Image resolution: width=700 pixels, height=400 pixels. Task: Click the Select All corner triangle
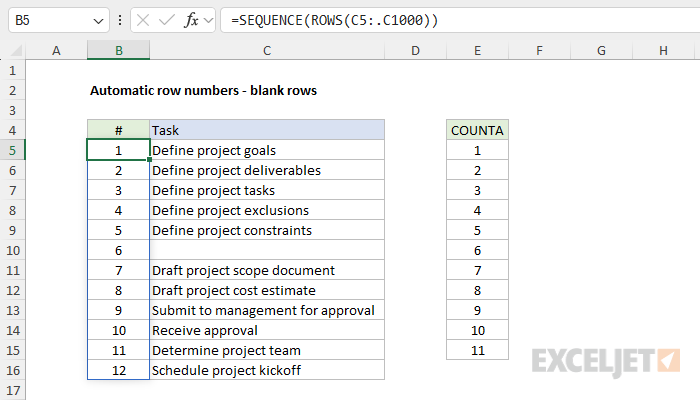16,50
